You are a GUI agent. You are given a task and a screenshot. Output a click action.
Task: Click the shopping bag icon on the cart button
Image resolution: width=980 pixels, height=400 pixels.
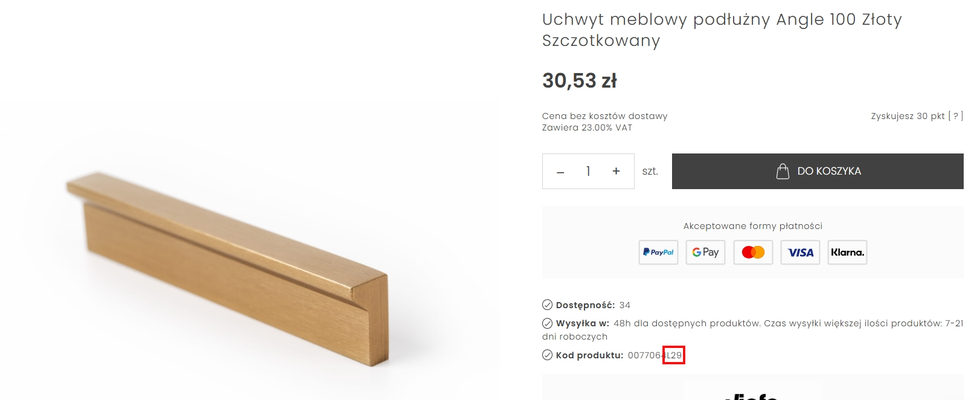[x=783, y=171]
